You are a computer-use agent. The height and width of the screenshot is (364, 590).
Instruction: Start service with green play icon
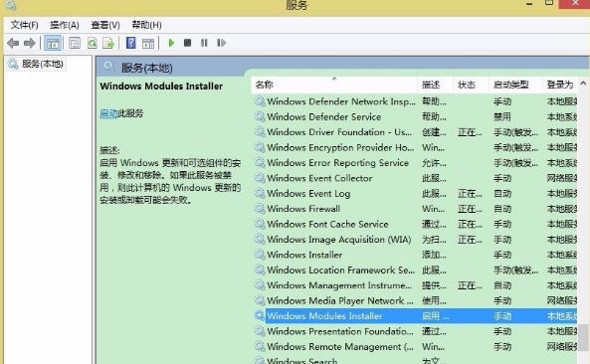[x=171, y=43]
